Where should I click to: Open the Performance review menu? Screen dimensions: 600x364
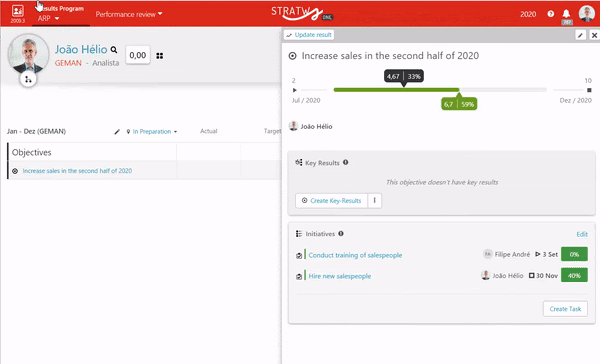point(129,14)
